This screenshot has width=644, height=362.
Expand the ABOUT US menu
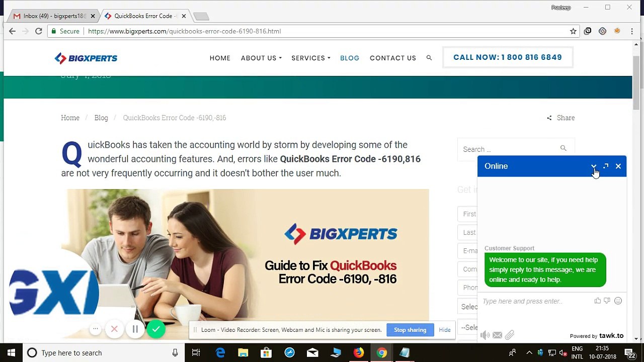tap(261, 58)
